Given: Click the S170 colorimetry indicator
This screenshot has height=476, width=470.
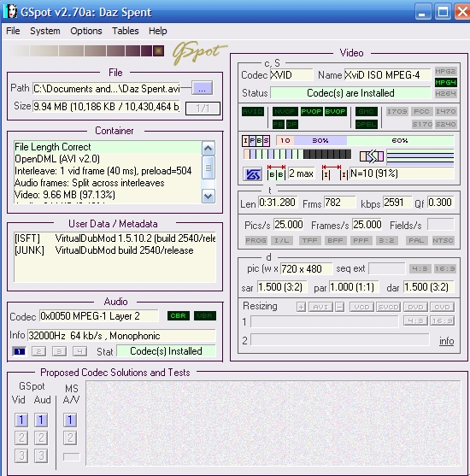Looking at the screenshot, I should [422, 124].
